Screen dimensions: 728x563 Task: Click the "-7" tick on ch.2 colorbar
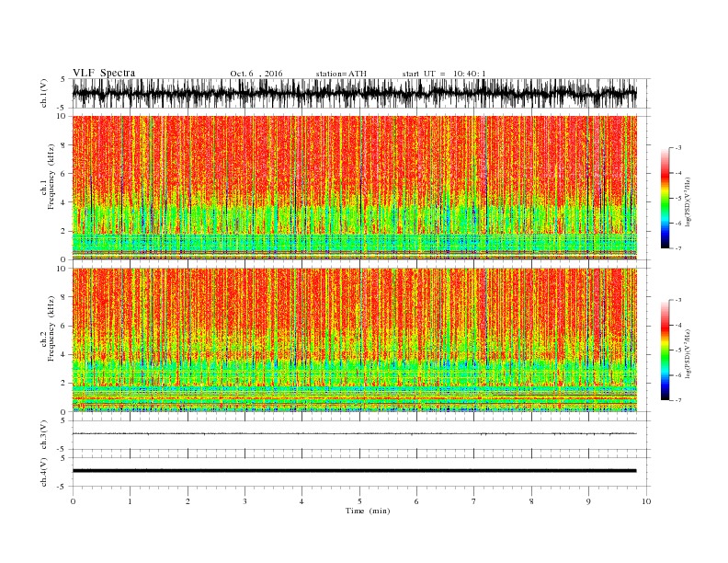[x=677, y=400]
